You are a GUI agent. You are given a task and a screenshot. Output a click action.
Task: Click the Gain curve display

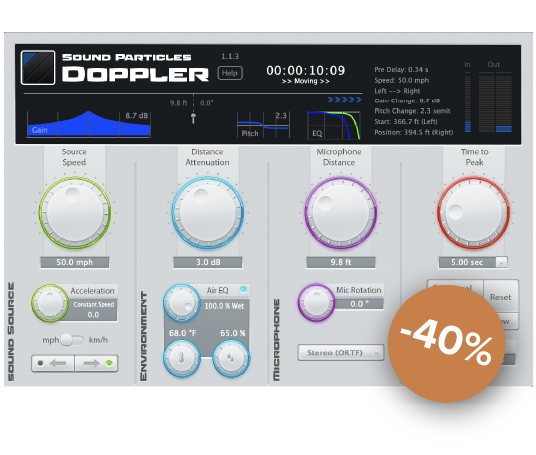pos(89,123)
